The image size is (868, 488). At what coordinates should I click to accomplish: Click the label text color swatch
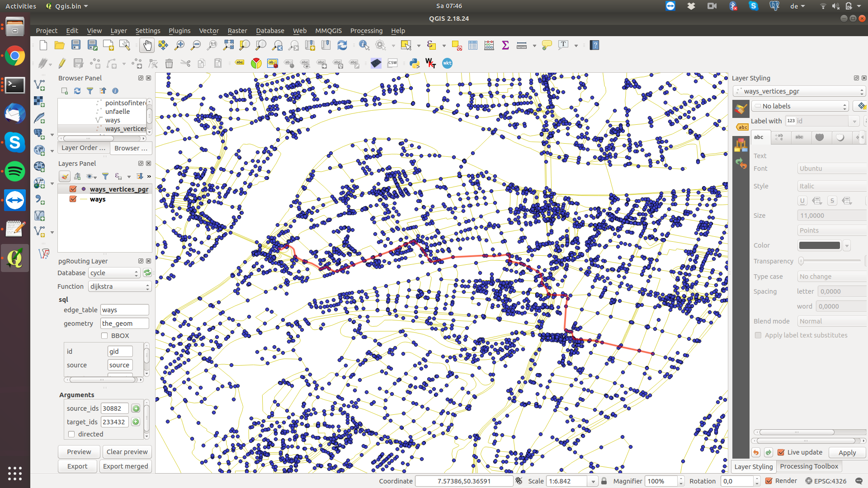tap(819, 245)
